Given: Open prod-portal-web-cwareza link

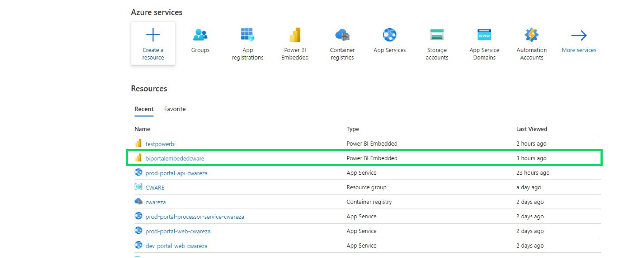Looking at the screenshot, I should (x=178, y=231).
